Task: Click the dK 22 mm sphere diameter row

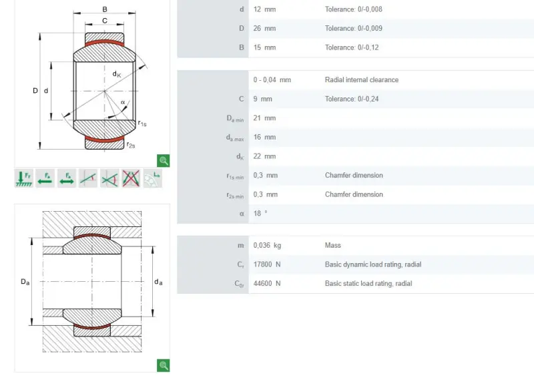Action: (356, 156)
